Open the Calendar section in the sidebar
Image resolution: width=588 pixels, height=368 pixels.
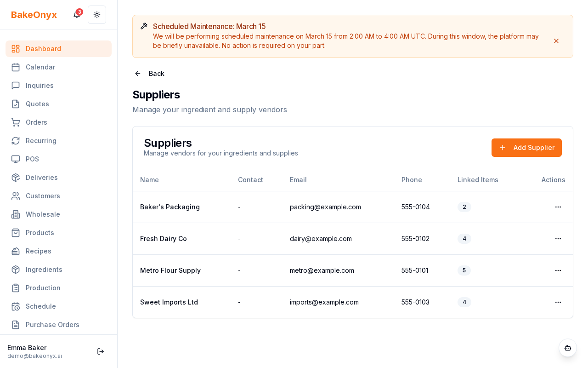point(40,67)
